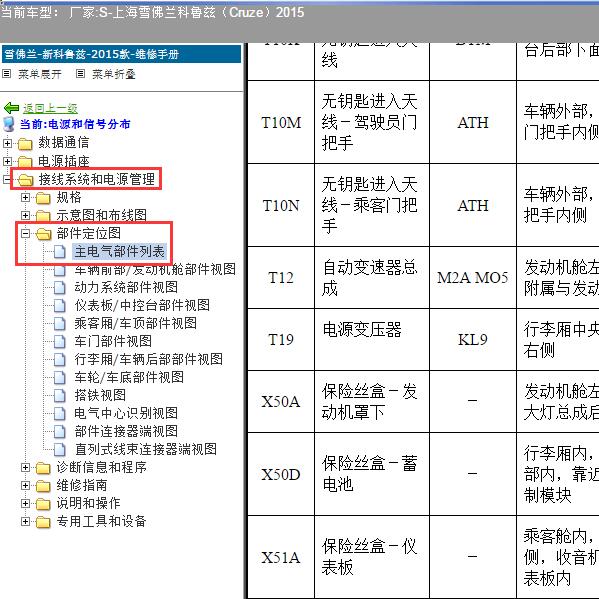Click the 直列式线束连接器端视图 document icon
Viewport: 599px width, 599px height.
[60, 450]
